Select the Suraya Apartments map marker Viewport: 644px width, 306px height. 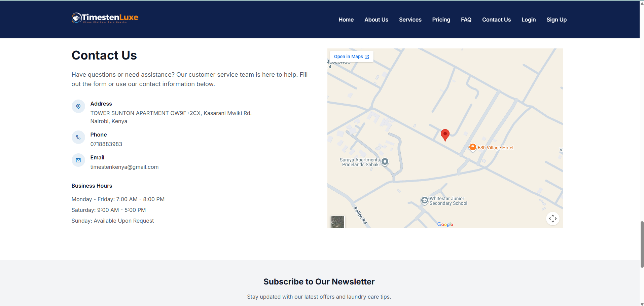click(385, 162)
